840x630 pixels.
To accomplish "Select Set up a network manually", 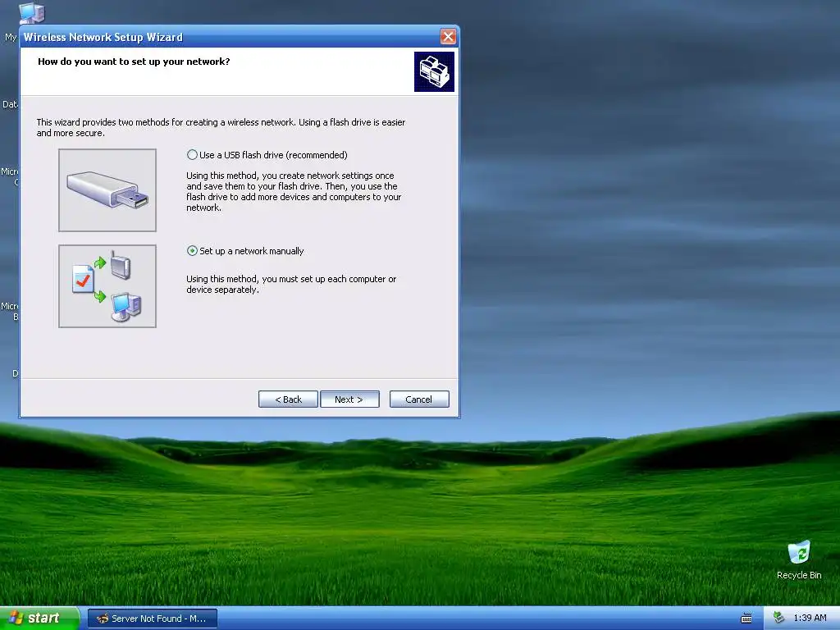I will [192, 251].
